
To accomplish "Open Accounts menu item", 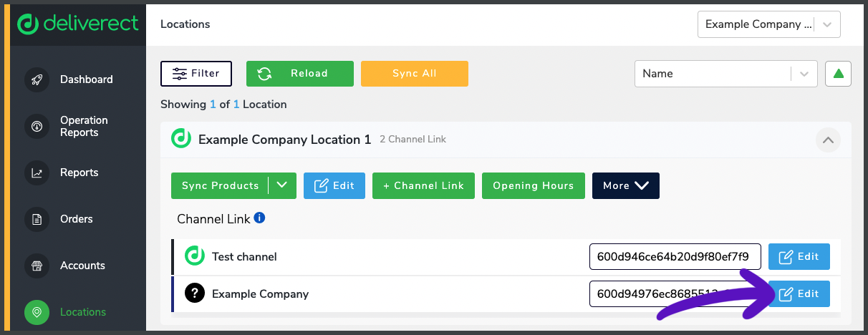I will pyautogui.click(x=82, y=266).
